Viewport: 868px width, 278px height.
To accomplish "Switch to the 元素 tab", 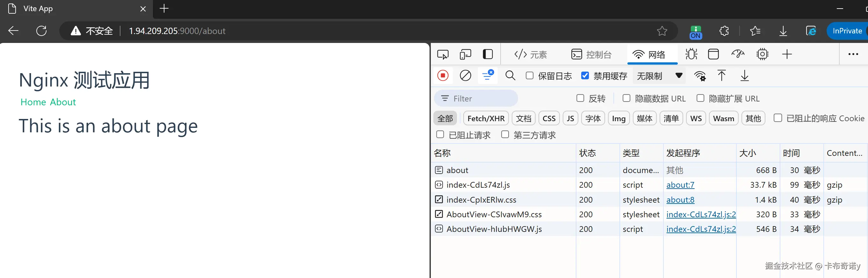I will tap(531, 54).
